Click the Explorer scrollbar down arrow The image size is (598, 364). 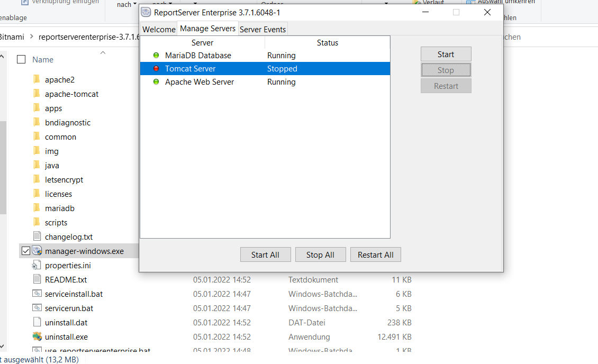[2, 346]
